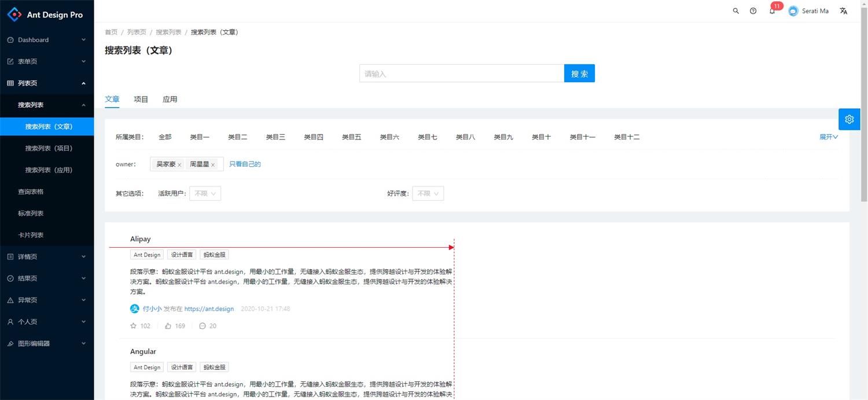The height and width of the screenshot is (400, 868).
Task: Toggle category 类目七
Action: pos(428,137)
